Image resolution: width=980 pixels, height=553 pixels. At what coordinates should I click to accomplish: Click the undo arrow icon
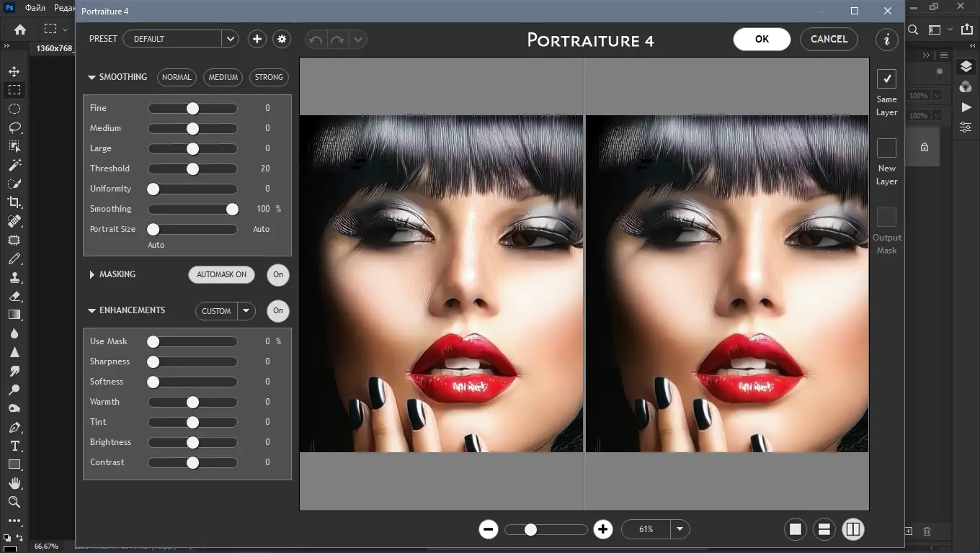pyautogui.click(x=316, y=40)
